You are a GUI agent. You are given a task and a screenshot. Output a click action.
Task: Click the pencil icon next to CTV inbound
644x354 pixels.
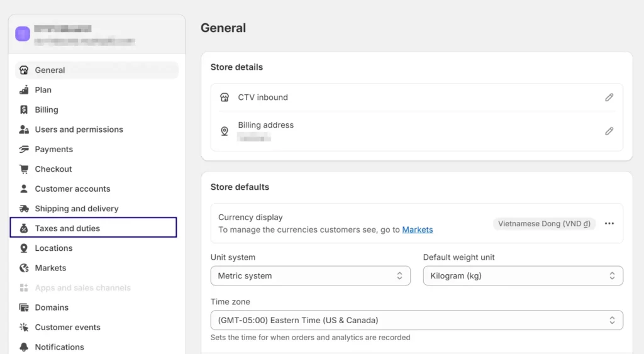(609, 97)
